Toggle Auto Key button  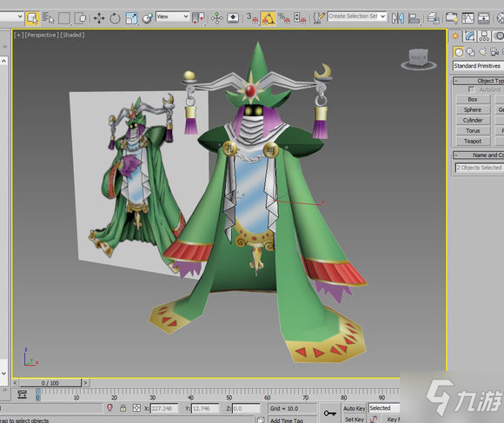[354, 408]
